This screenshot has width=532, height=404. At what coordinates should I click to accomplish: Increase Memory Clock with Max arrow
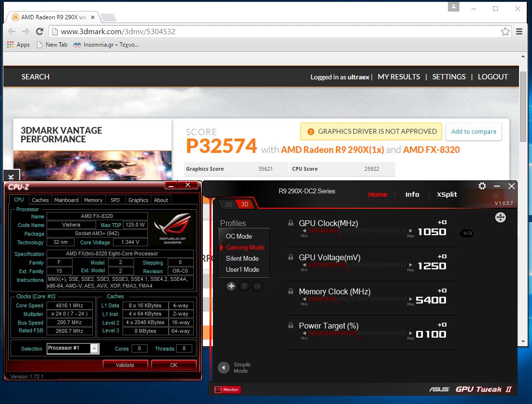click(410, 299)
